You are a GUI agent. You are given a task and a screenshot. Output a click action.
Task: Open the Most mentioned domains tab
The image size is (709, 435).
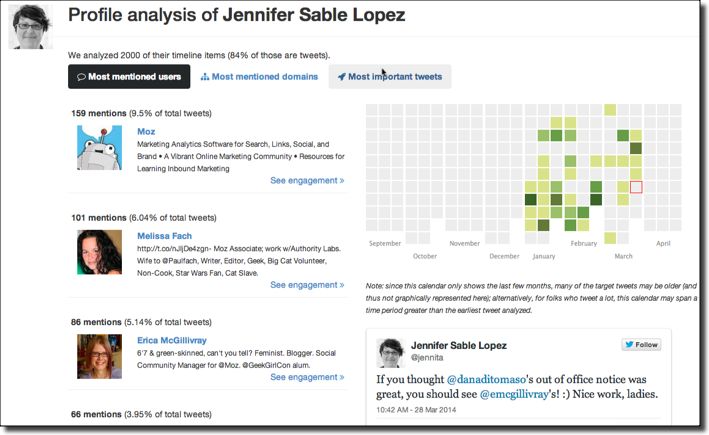click(x=259, y=77)
